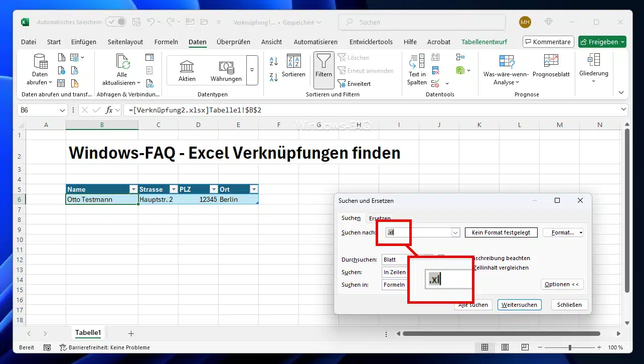Click the Kommentare button
Screen dimensions: 644x364
click(548, 42)
